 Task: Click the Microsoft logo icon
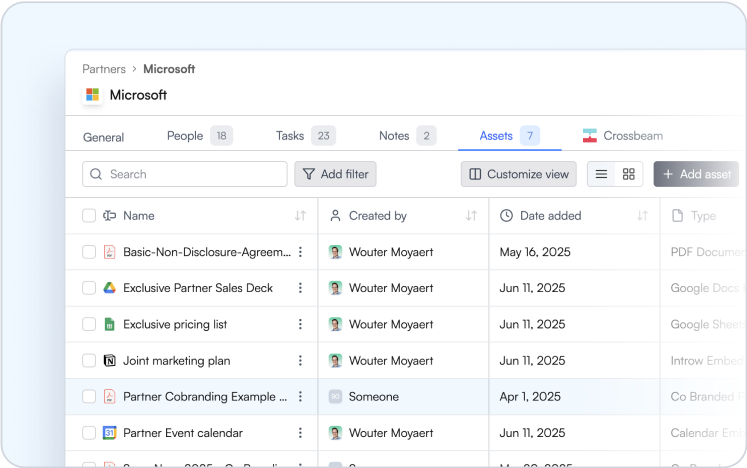tap(92, 94)
